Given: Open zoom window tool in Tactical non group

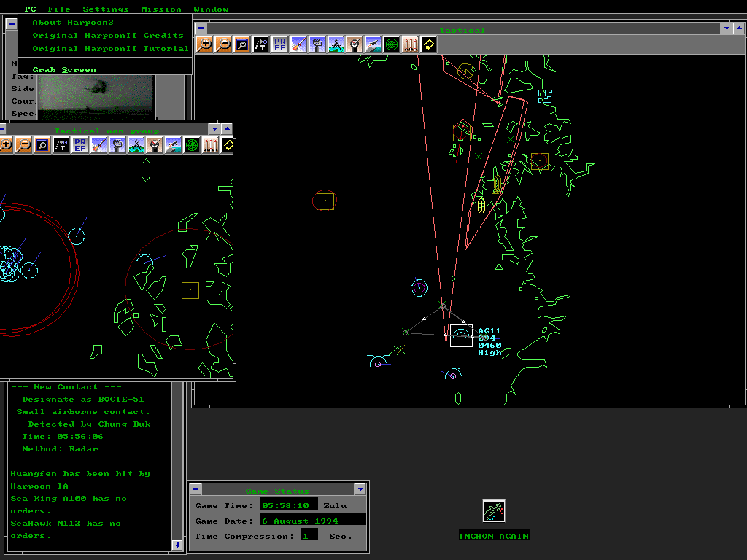Looking at the screenshot, I should point(42,145).
